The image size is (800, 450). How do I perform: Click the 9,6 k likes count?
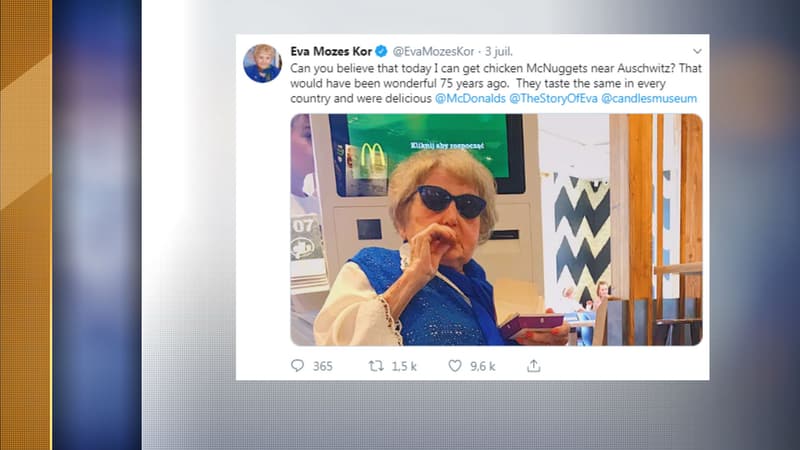(x=483, y=366)
